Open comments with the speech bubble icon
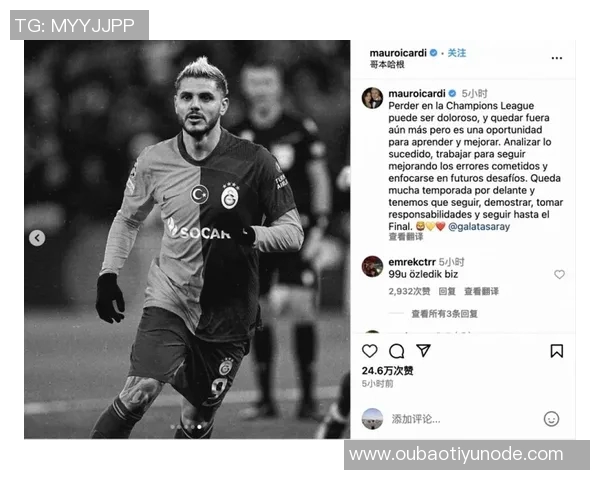 [396, 351]
